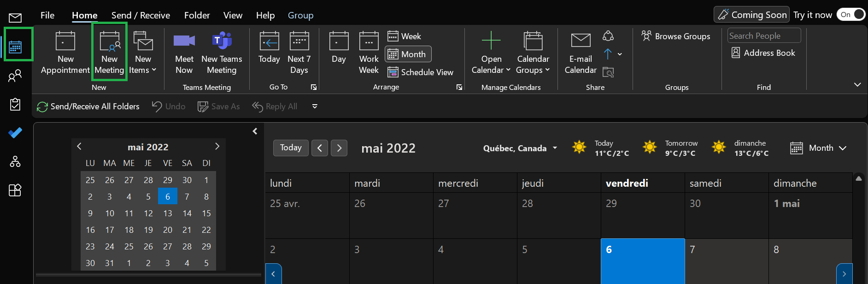Click the Today button above the calendar
The width and height of the screenshot is (868, 284).
[291, 148]
